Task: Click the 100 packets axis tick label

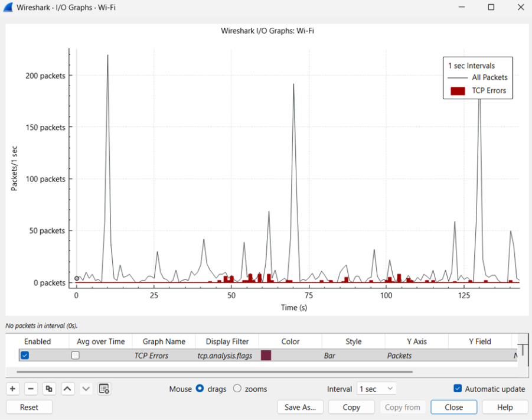Action: (45, 179)
